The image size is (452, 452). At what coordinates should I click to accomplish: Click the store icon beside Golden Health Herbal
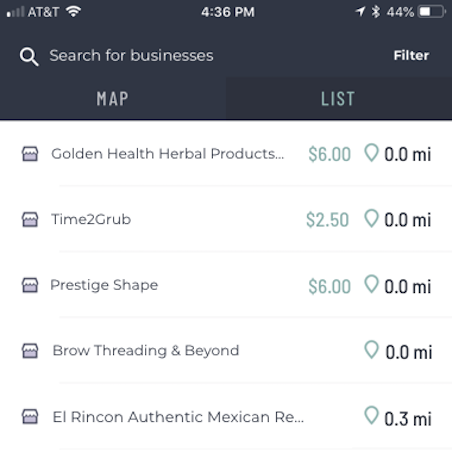tap(30, 154)
